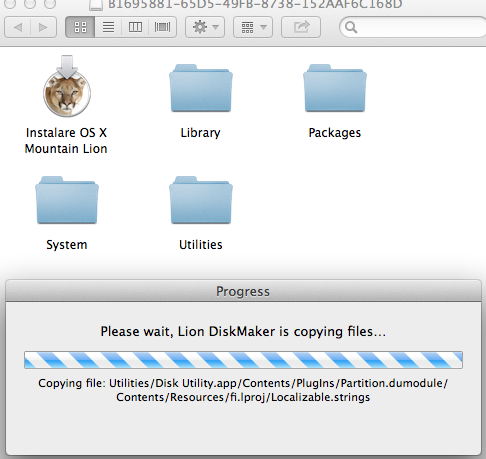Viewport: 486px width, 459px height.
Task: Click the 'System' folder name label
Action: (x=67, y=245)
